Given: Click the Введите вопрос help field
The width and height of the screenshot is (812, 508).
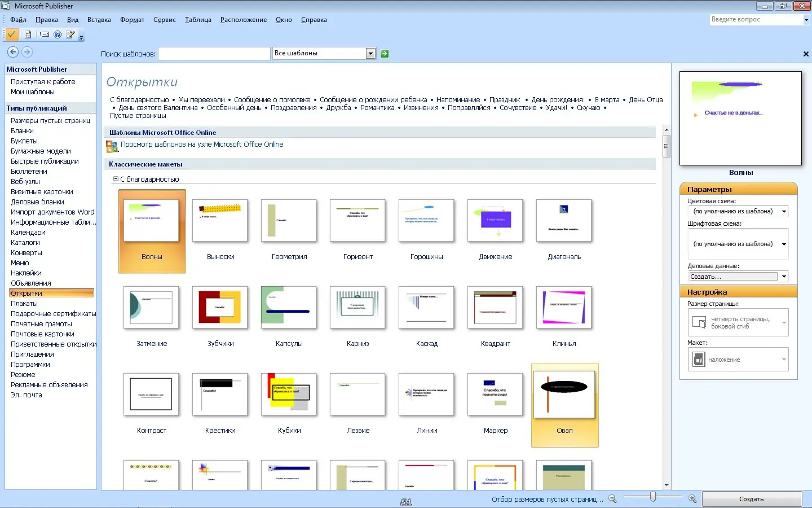Looking at the screenshot, I should 756,20.
